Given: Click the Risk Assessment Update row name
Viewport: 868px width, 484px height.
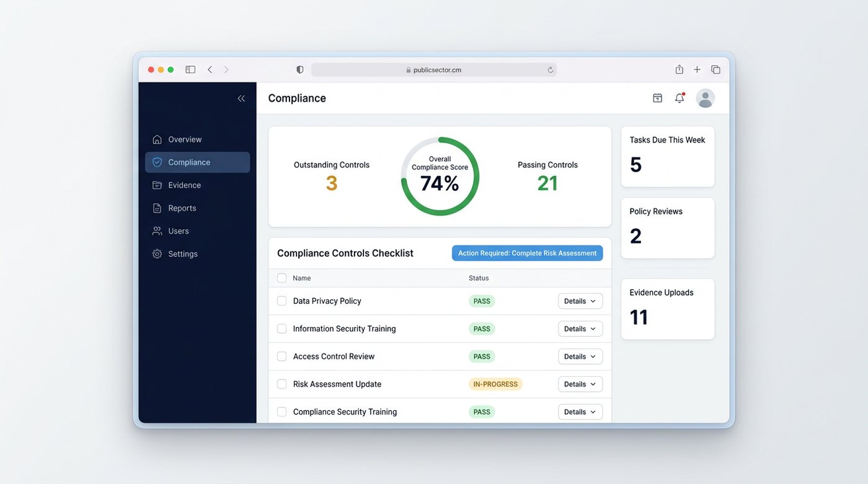Looking at the screenshot, I should click(337, 384).
